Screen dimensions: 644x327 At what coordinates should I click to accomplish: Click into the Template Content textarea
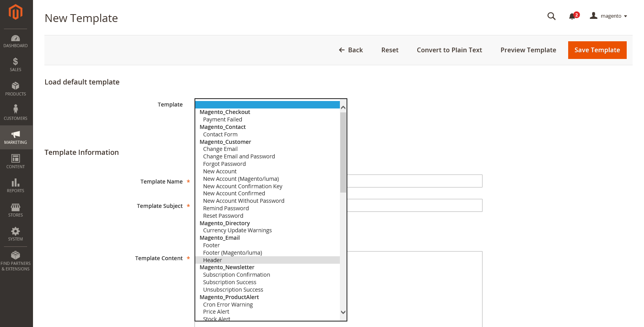pyautogui.click(x=415, y=289)
